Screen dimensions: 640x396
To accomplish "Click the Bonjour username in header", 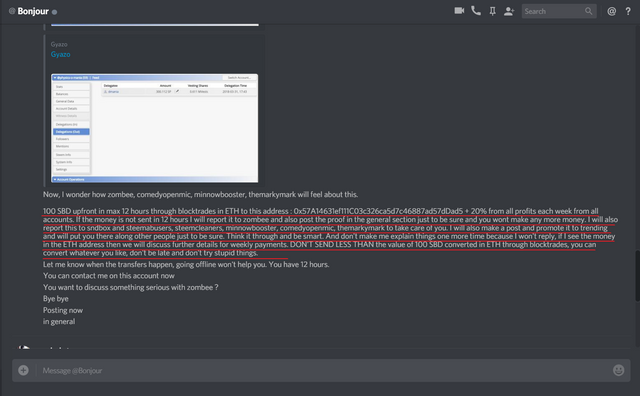I will point(33,11).
